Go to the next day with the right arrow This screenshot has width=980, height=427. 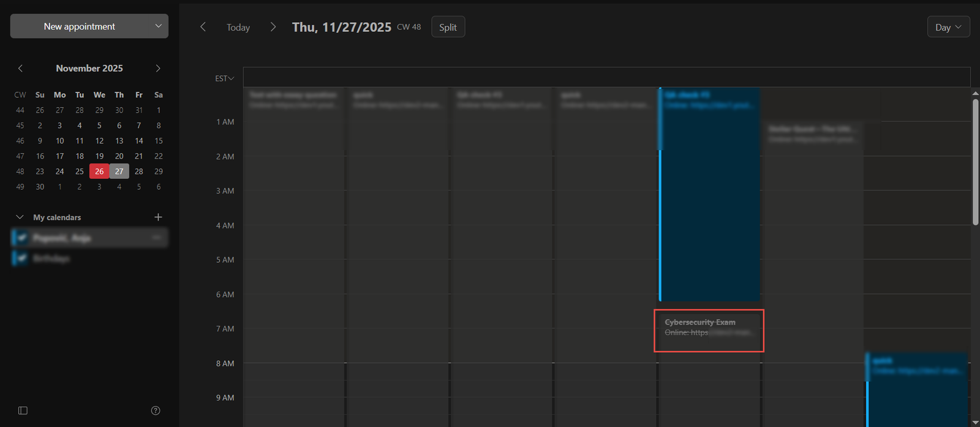coord(273,27)
